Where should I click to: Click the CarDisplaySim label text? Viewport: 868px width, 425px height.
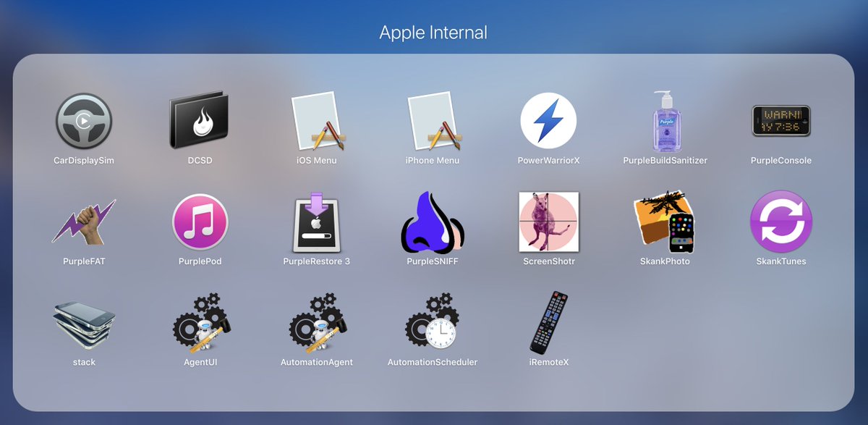pyautogui.click(x=84, y=161)
